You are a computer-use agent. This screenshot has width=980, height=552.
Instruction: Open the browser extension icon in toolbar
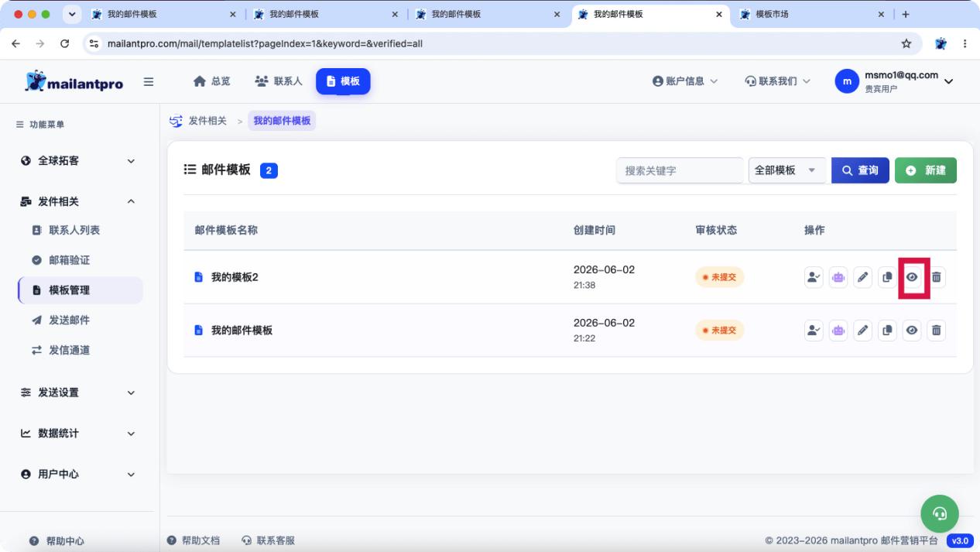point(941,43)
